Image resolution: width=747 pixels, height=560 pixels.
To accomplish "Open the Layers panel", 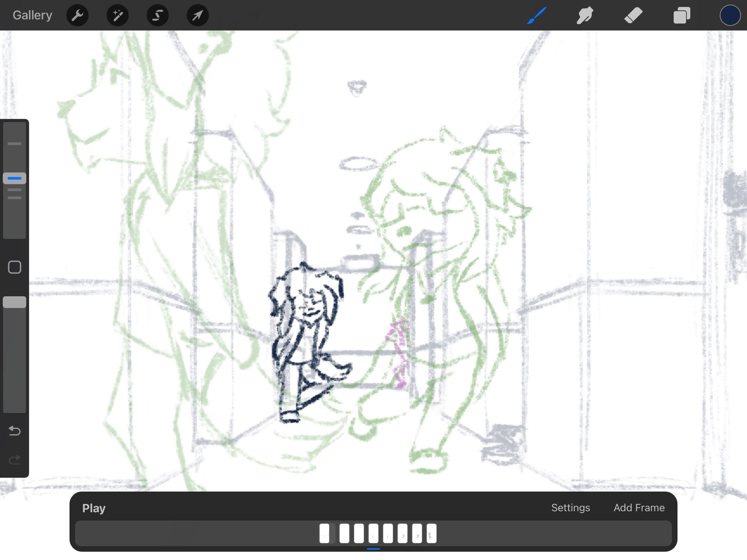I will 682,15.
